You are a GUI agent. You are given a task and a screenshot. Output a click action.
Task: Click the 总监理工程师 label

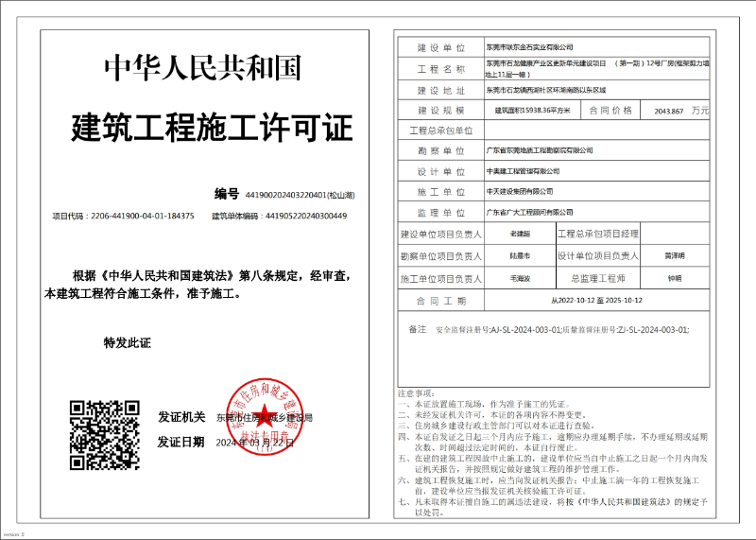[x=598, y=278]
